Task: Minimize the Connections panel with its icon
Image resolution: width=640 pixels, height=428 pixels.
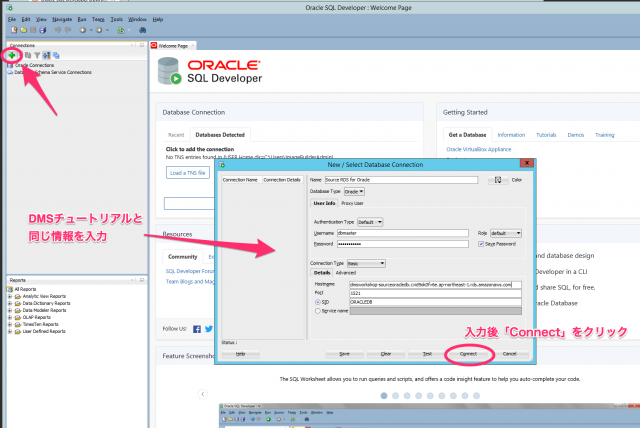Action: (x=142, y=45)
